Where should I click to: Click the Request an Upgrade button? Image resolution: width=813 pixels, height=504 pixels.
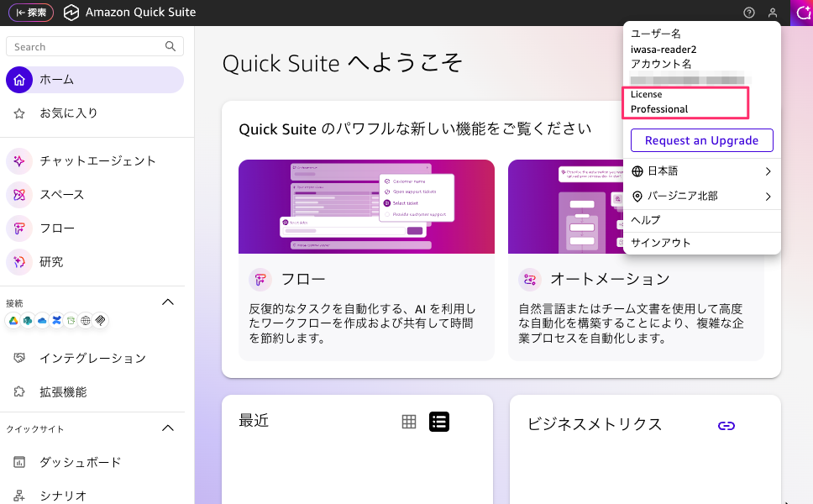click(701, 140)
